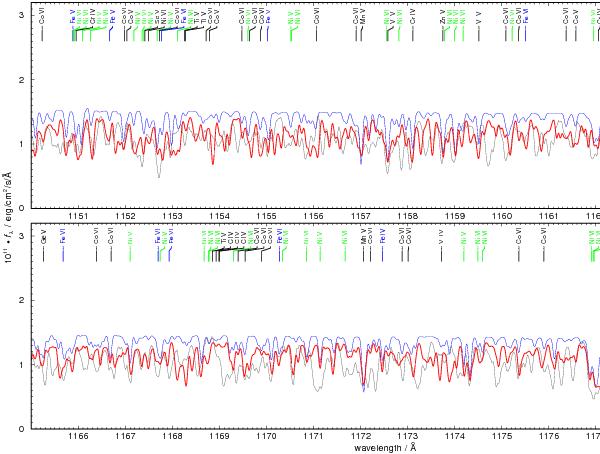Image resolution: width=600 pixels, height=454 pixels.
Task: Click the 1153 tick label on upper x-axis
Action: point(172,216)
